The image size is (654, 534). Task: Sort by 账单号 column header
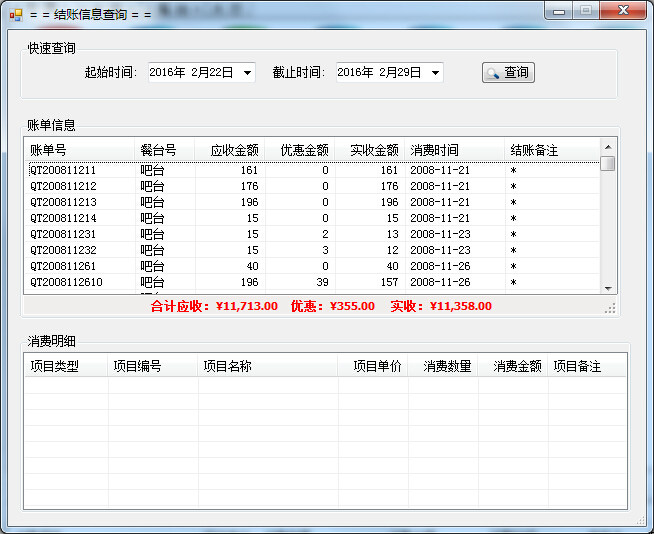pos(79,150)
